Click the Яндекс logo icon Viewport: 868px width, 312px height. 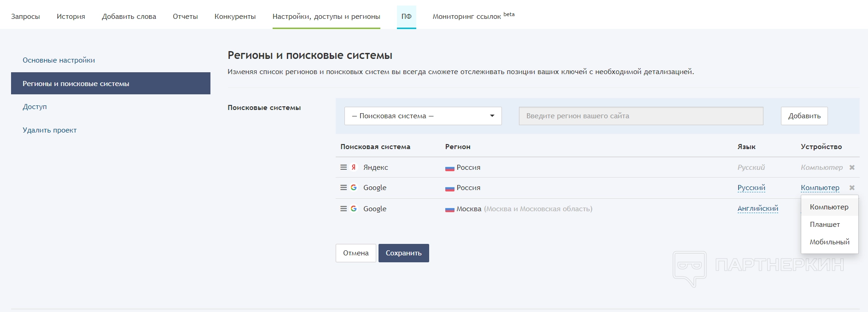(354, 168)
